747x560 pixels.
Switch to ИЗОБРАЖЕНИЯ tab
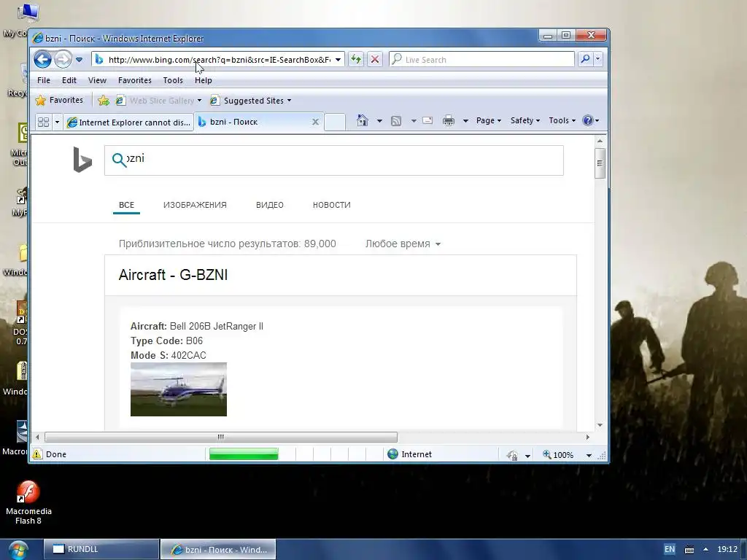point(195,205)
